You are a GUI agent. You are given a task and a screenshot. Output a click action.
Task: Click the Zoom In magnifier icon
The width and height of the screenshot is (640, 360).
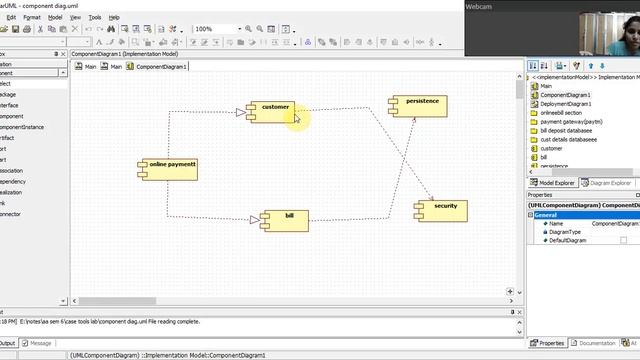(248, 29)
